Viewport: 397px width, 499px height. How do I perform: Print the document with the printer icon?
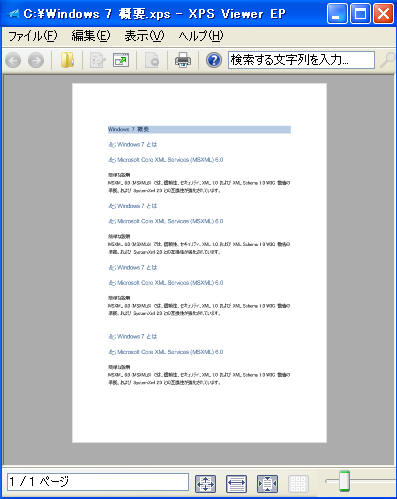click(183, 60)
